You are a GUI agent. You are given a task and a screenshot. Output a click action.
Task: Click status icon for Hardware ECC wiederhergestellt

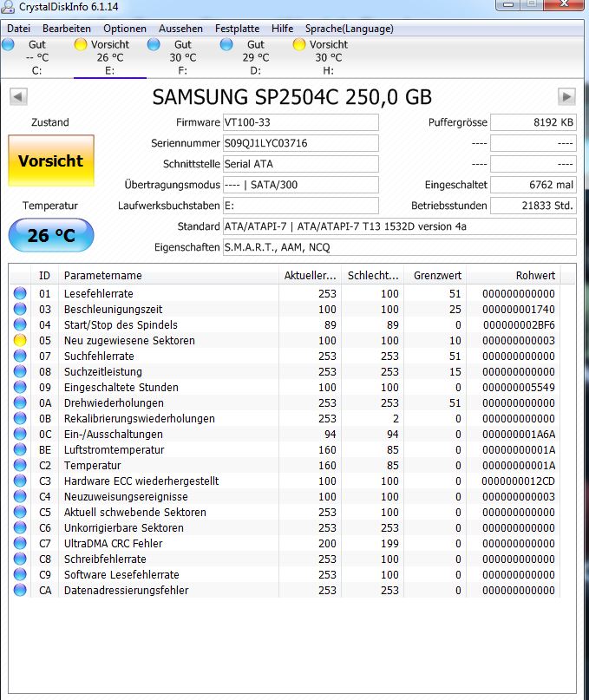click(20, 481)
